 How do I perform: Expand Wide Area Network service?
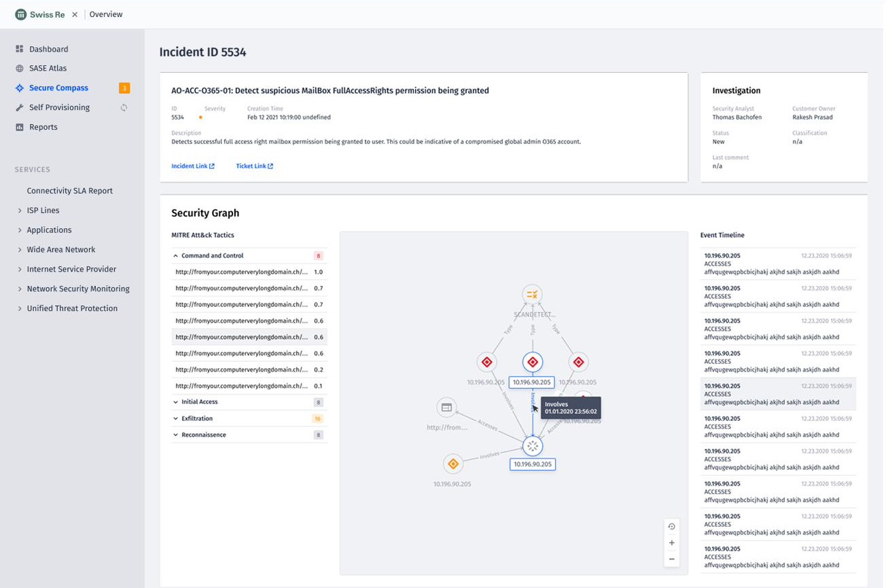pyautogui.click(x=61, y=250)
